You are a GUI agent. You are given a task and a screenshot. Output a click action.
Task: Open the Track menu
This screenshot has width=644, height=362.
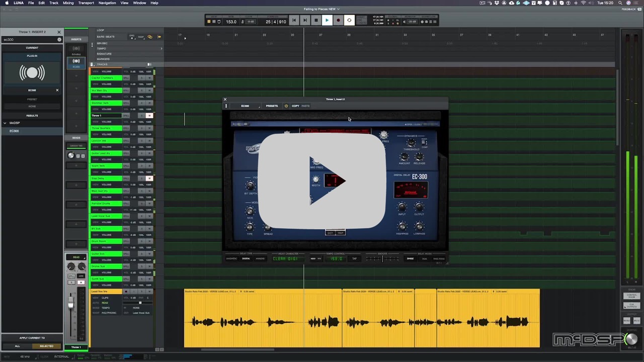(54, 3)
